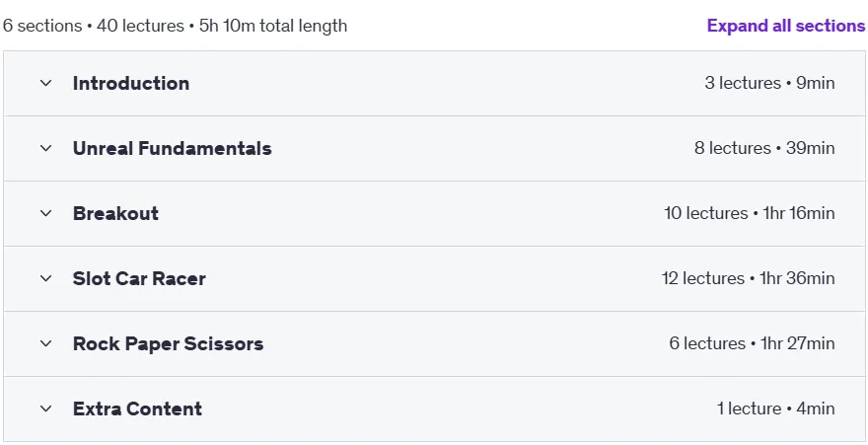Open the Unreal Fundamentals section title
Image resolution: width=868 pixels, height=445 pixels.
pyautogui.click(x=173, y=148)
